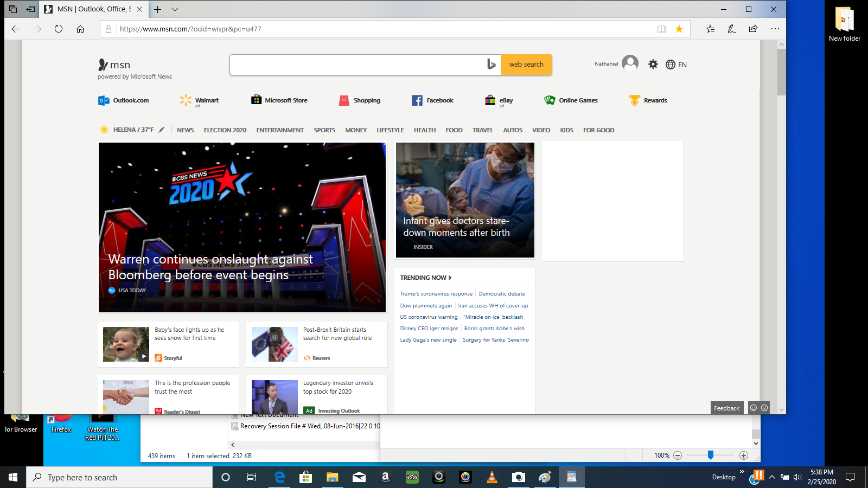Click the zoom slider in background window
This screenshot has height=488, width=868.
[x=710, y=455]
